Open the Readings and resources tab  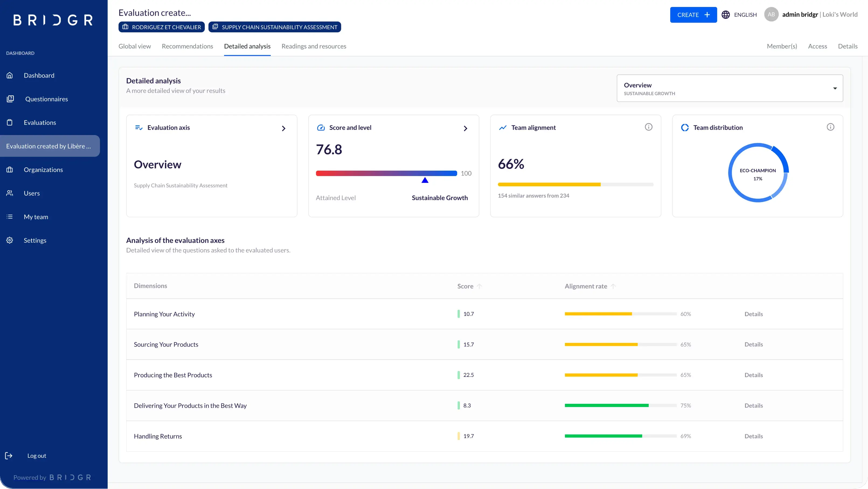coord(314,46)
